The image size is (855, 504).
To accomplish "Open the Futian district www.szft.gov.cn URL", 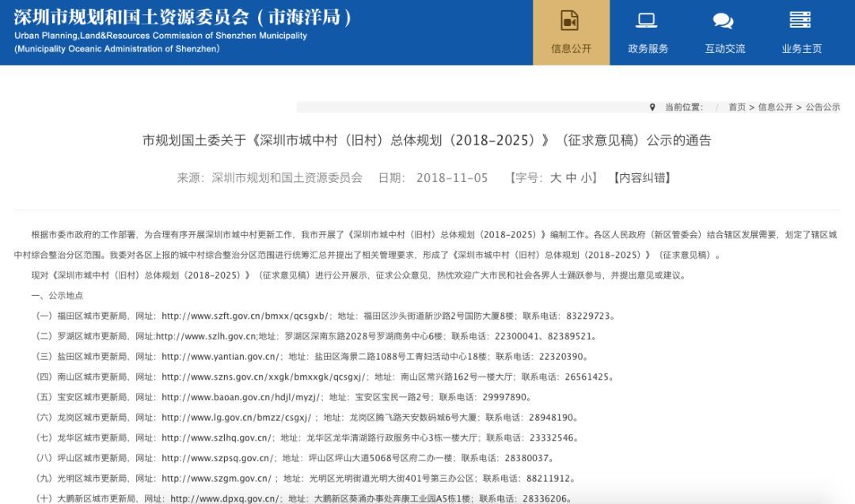I will pyautogui.click(x=245, y=316).
